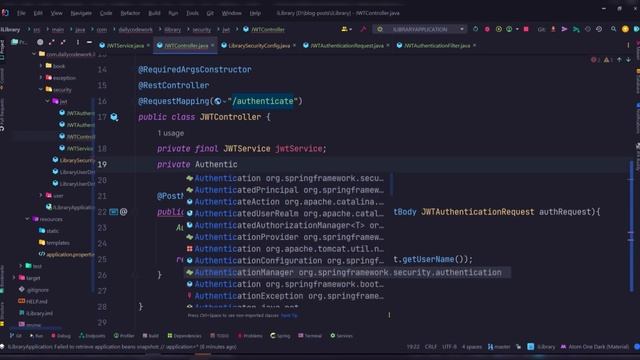Click the Select Opened File target icon

click(40, 42)
